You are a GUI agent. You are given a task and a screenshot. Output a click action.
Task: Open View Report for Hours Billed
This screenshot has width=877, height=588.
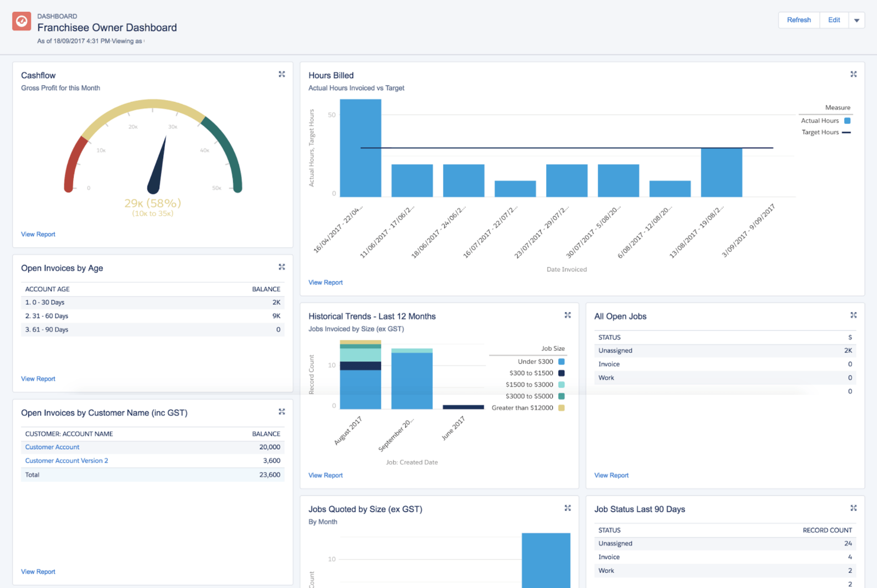pos(325,282)
